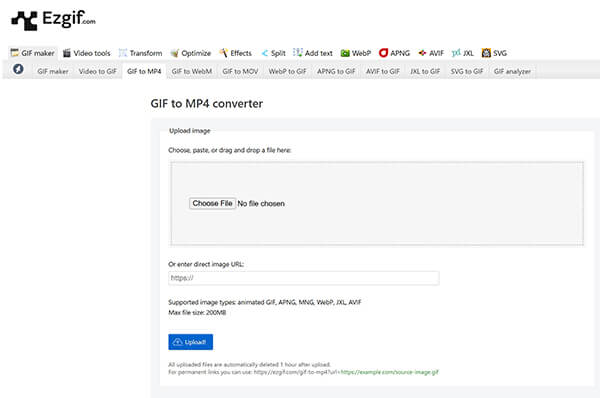Click the AVIF icon
This screenshot has height=398, width=600.
click(x=422, y=53)
